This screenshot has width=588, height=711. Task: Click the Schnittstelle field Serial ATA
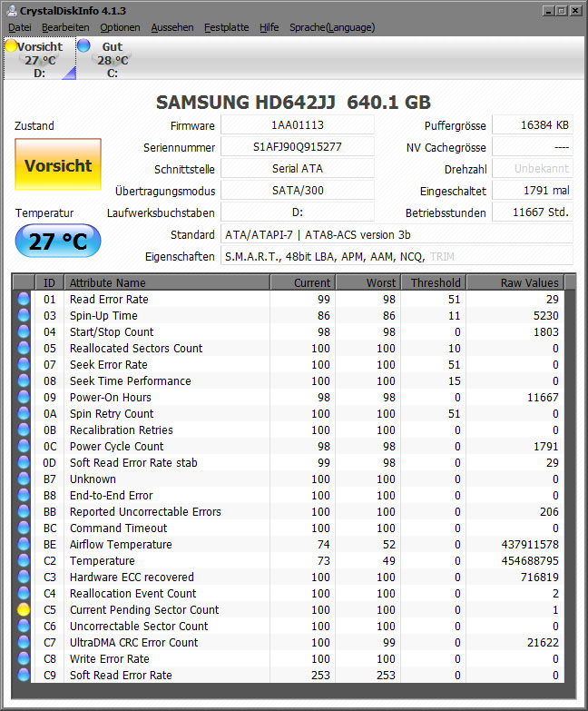(297, 169)
